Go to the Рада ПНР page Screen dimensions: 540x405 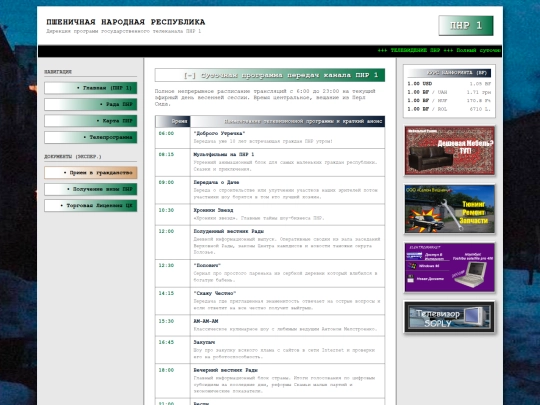point(91,104)
